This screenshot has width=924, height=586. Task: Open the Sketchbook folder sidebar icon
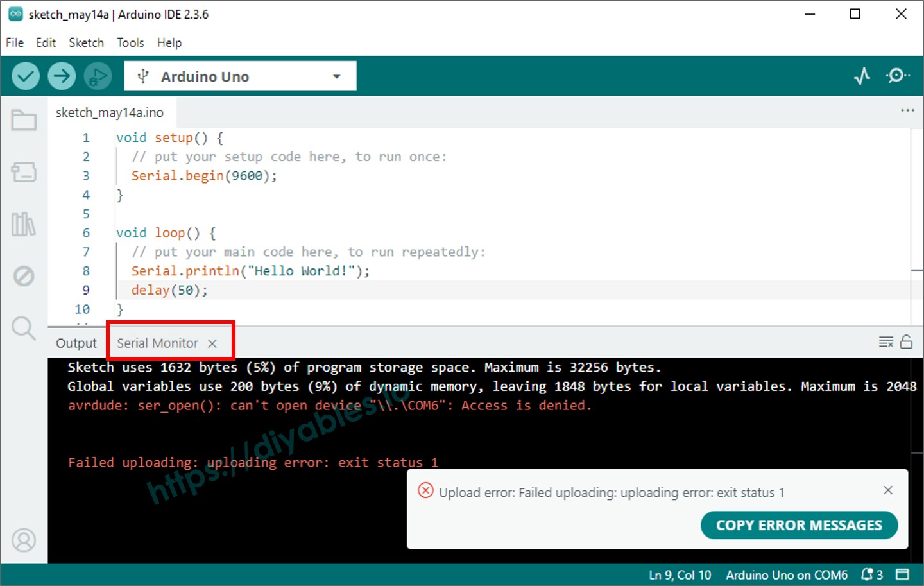pyautogui.click(x=24, y=120)
